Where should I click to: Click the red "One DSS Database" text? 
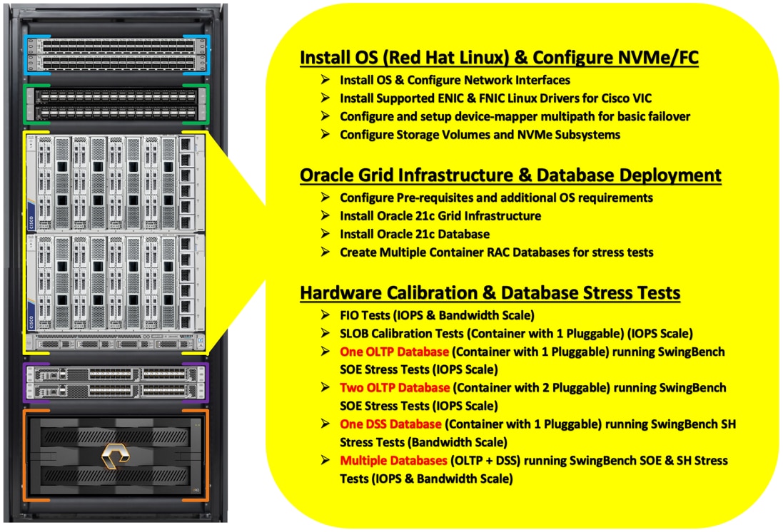pyautogui.click(x=390, y=424)
